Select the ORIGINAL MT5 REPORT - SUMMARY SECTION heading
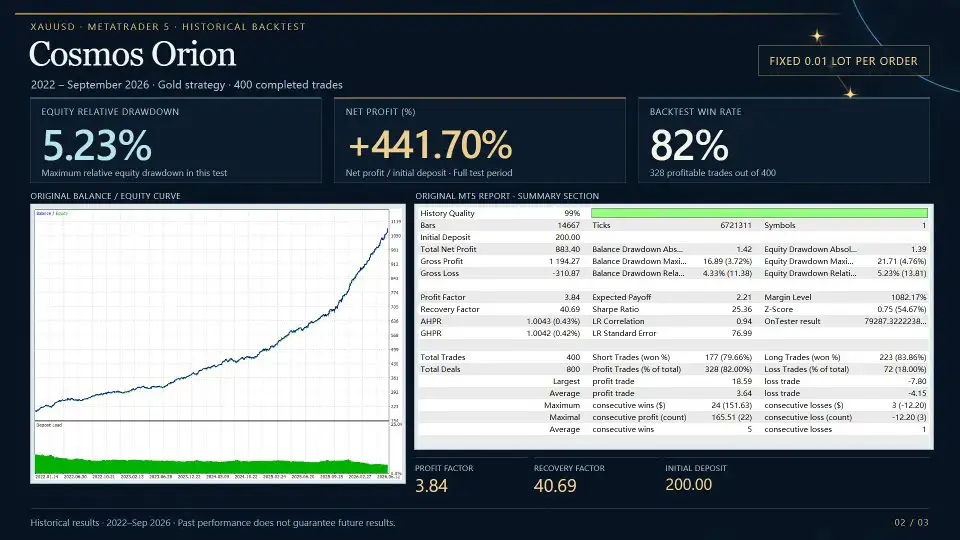This screenshot has width=960, height=540. (507, 196)
